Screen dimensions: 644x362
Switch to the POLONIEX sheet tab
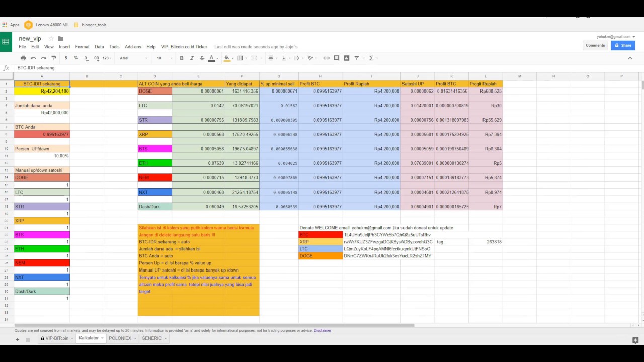coord(120,338)
